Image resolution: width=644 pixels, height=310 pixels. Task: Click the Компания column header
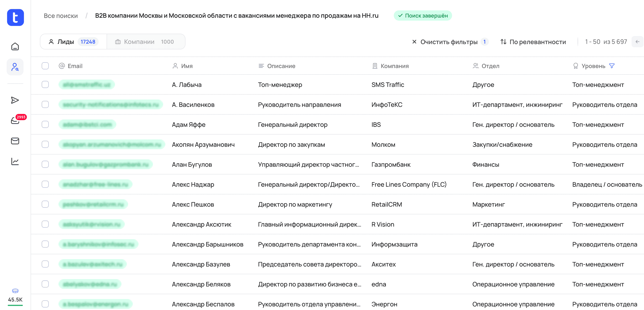(390, 66)
